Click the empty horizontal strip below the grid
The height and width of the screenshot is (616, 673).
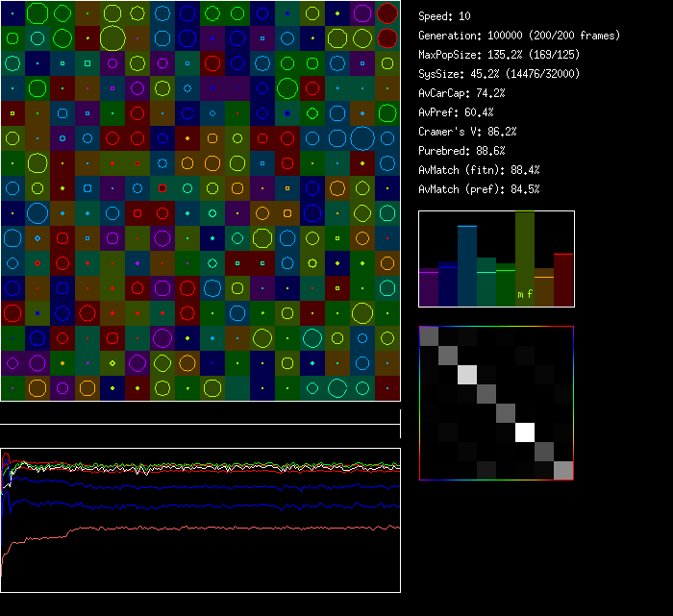click(200, 414)
